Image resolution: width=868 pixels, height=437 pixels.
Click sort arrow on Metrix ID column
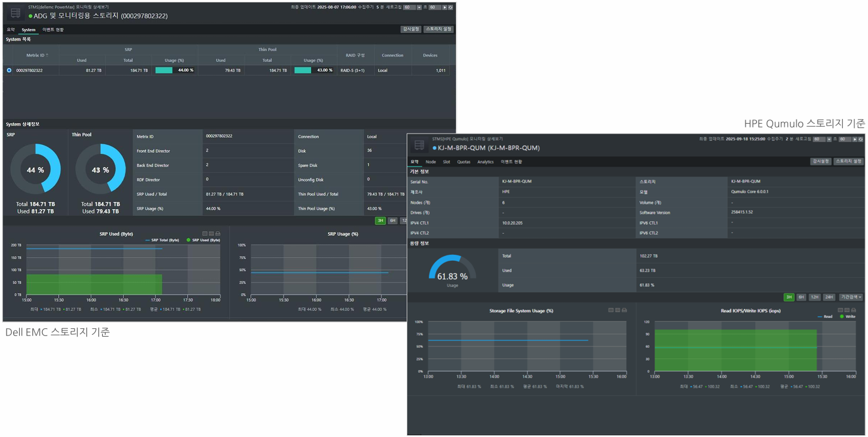click(47, 55)
